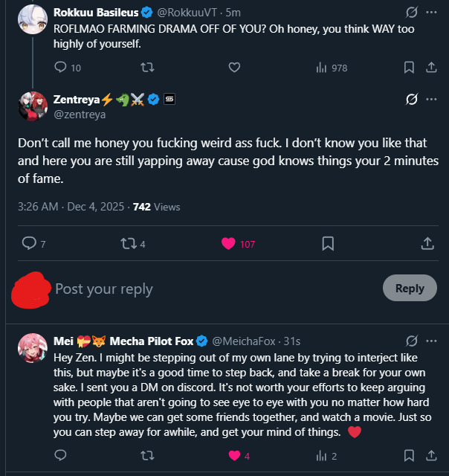The image size is (449, 476).
Task: Like Rokkuu Basileus's tweet
Action: (234, 68)
